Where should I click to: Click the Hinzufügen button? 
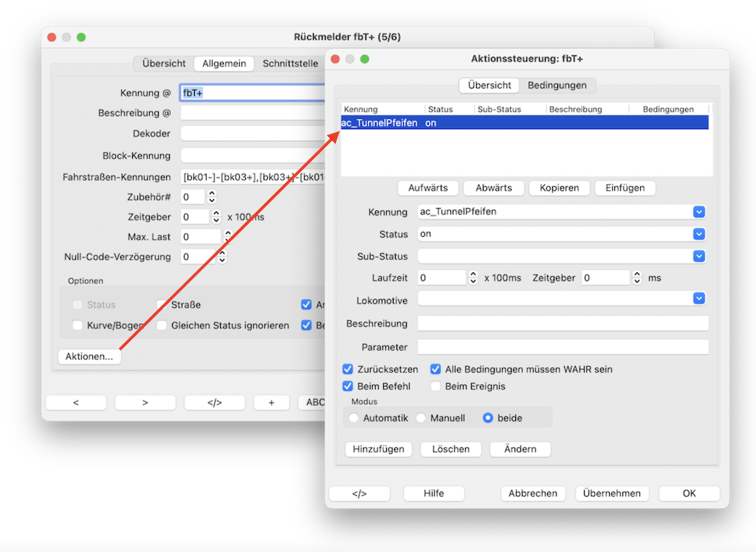click(x=378, y=449)
